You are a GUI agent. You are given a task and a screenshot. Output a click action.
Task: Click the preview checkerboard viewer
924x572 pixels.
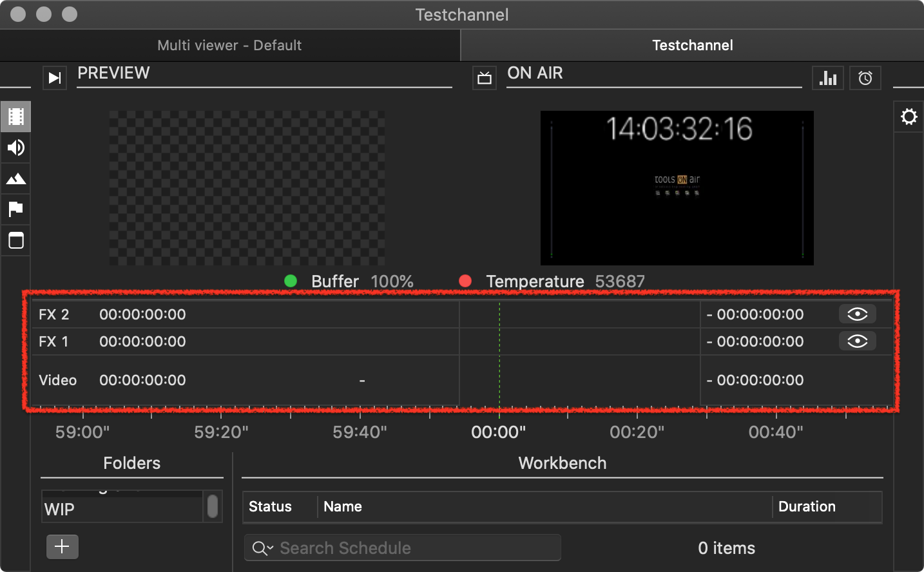pos(247,187)
